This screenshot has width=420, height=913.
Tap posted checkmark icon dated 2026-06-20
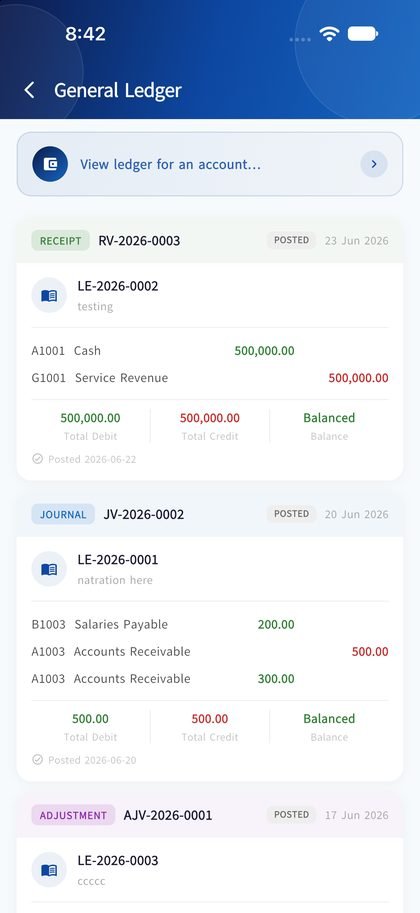37,760
